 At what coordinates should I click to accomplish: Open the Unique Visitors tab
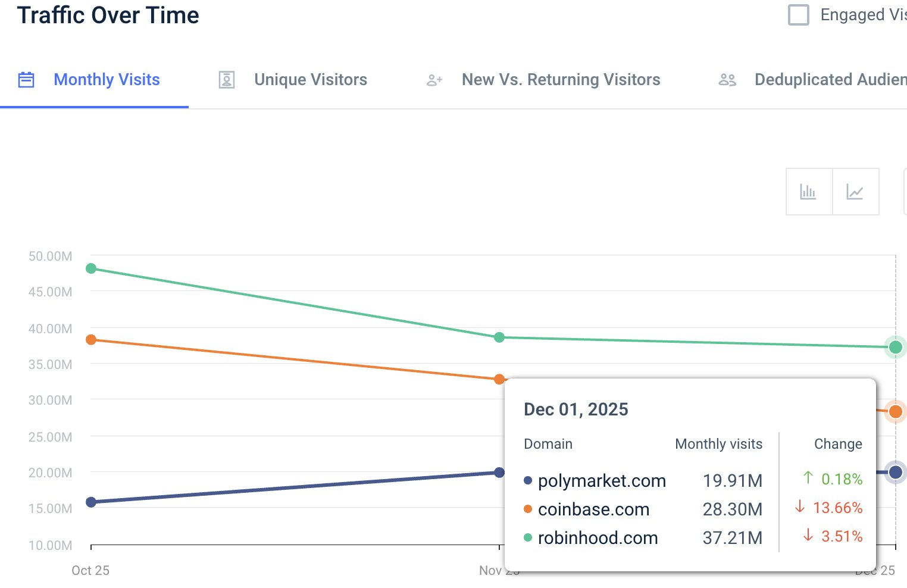[310, 80]
